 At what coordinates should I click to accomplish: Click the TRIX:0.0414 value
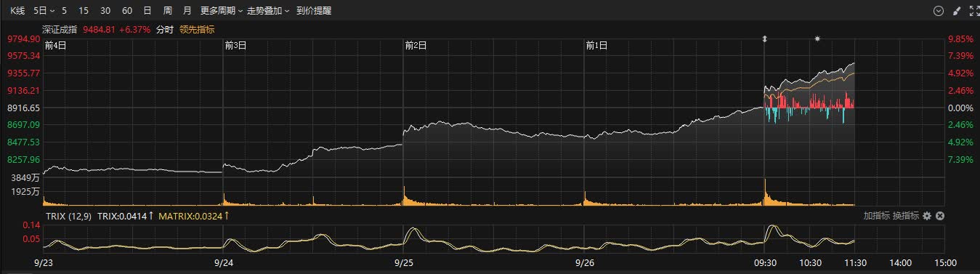click(x=123, y=216)
